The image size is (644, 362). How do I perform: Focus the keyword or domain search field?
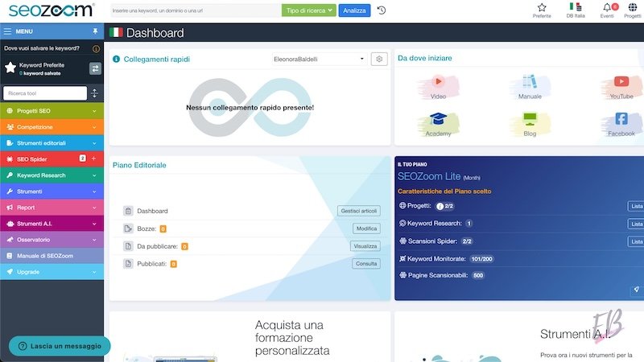point(196,10)
